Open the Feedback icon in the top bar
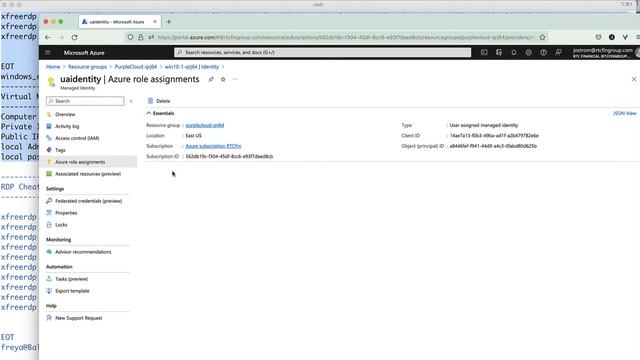 click(558, 53)
